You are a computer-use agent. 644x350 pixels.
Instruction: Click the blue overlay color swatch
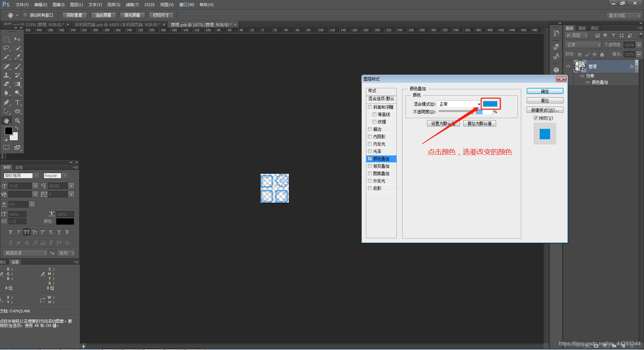coord(490,104)
